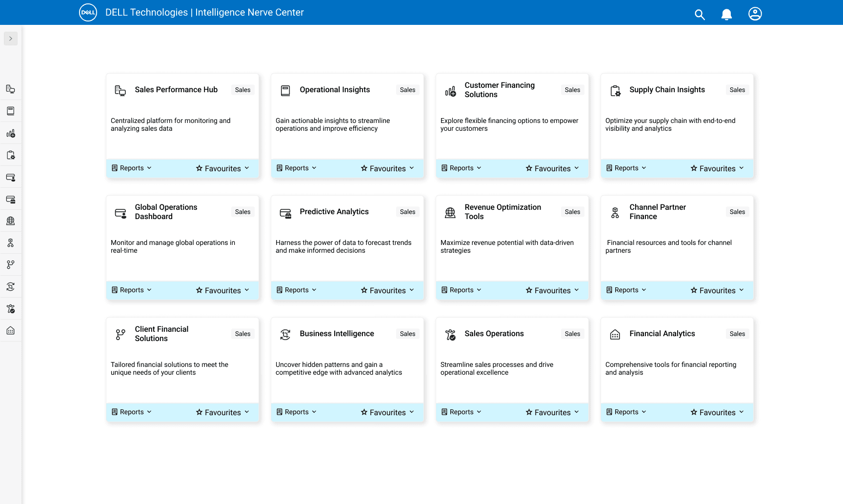The width and height of the screenshot is (843, 504).
Task: Open the Financial Analytics title
Action: point(662,334)
